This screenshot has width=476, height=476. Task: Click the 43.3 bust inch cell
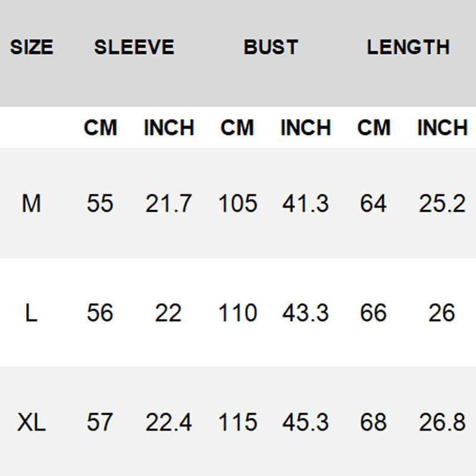click(305, 313)
